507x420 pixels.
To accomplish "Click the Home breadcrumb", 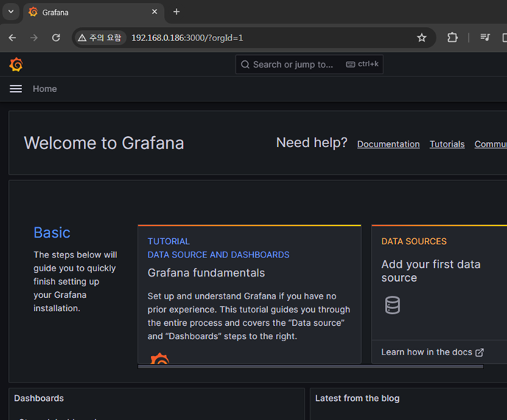I will tap(45, 89).
